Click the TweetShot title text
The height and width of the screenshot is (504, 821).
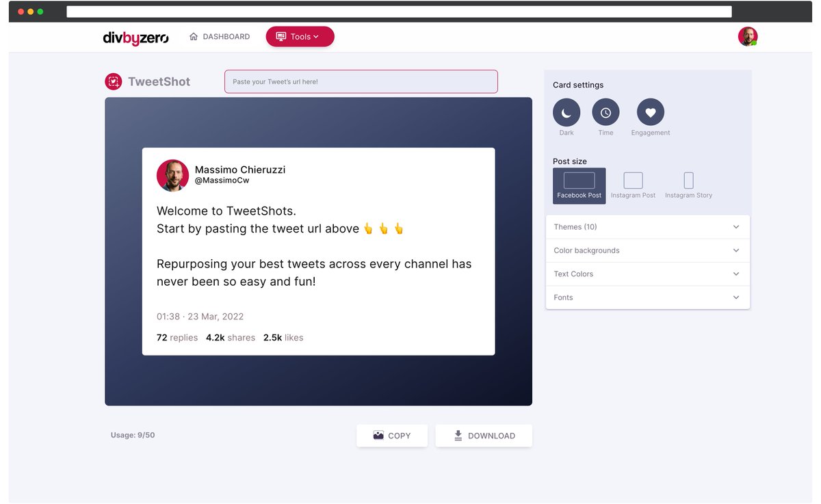click(x=159, y=81)
